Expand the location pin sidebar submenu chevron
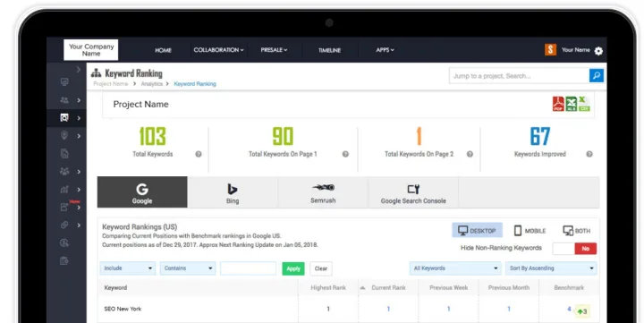The height and width of the screenshot is (323, 644). tap(79, 136)
